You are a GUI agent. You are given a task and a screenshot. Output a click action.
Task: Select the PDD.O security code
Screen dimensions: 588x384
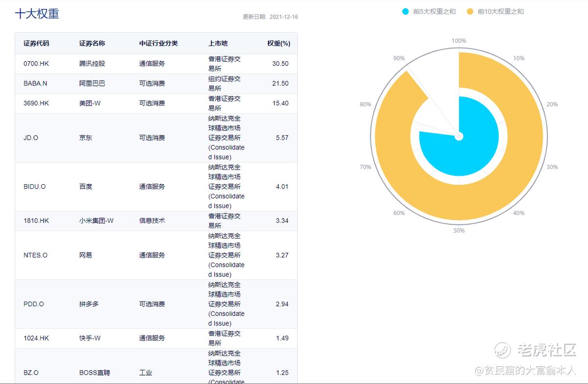pos(34,304)
